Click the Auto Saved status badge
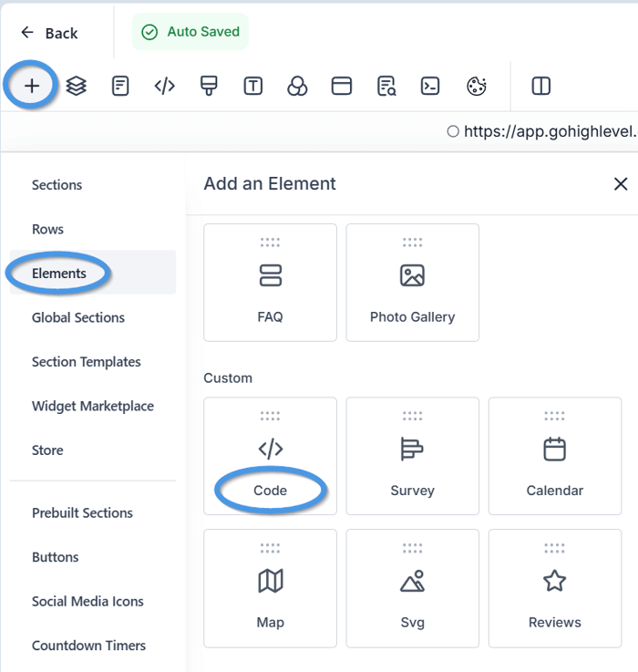Screen dimensions: 638x672 190,32
